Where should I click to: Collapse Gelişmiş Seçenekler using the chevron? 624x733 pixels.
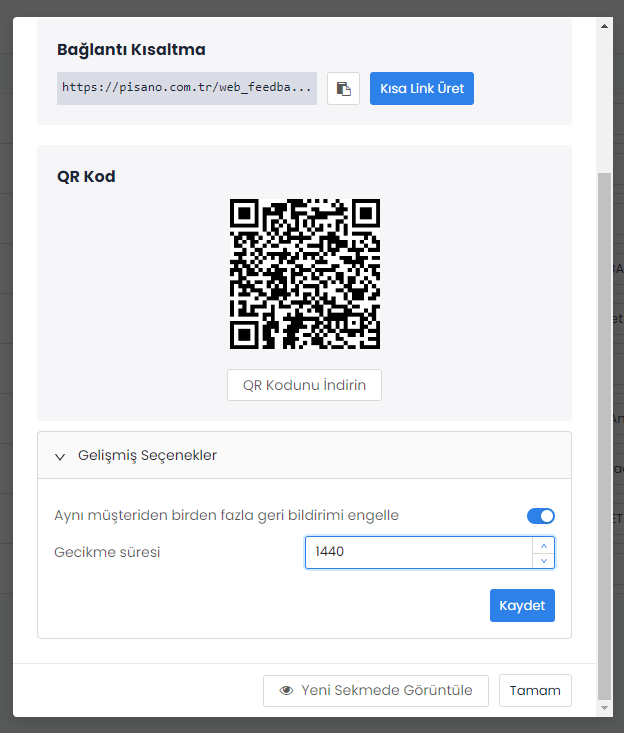click(60, 455)
